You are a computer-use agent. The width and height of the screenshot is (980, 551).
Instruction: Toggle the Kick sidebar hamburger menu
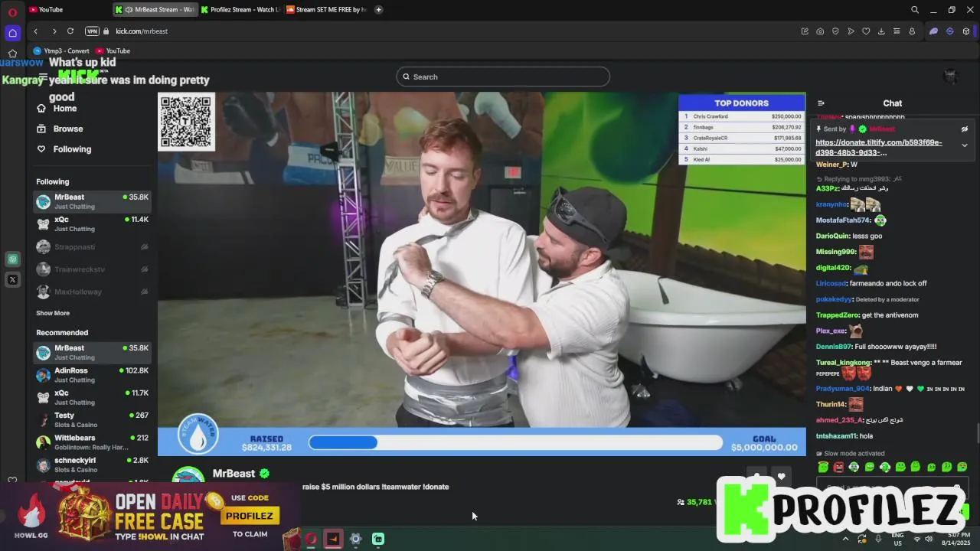pos(43,77)
